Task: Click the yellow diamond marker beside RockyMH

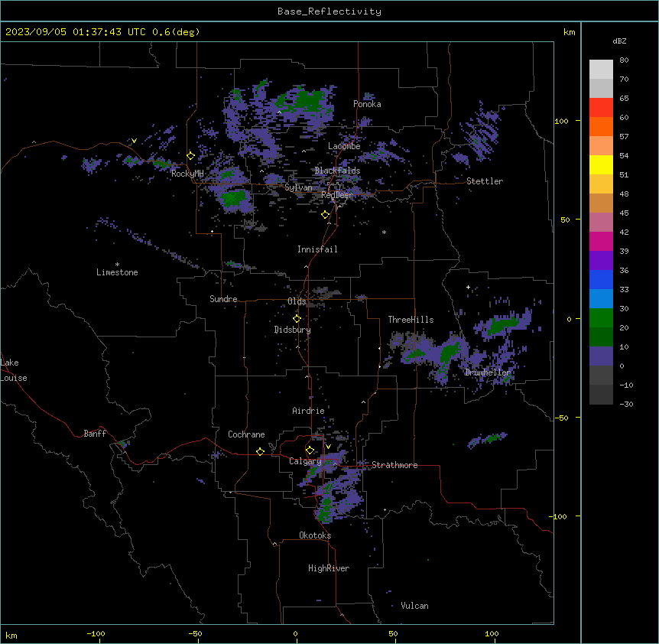Action: (x=190, y=156)
